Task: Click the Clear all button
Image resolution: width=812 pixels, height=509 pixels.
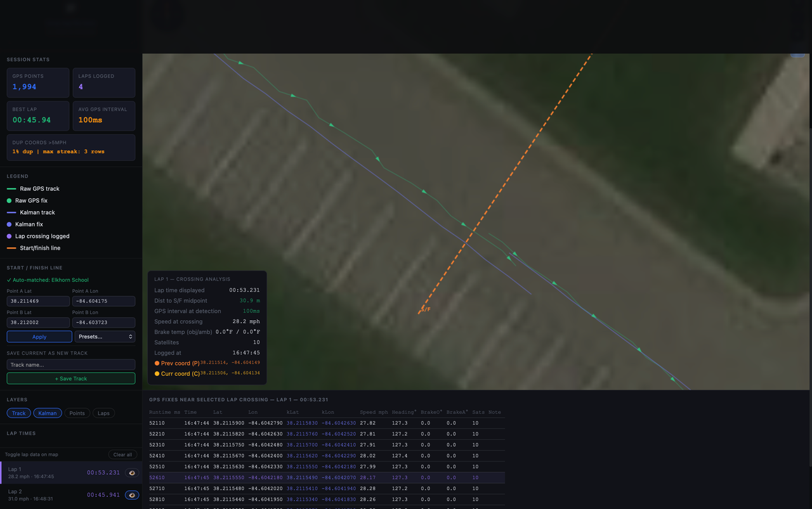Action: (122, 454)
